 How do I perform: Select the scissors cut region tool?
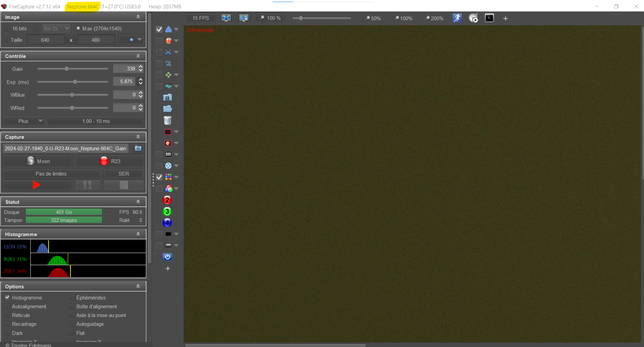click(167, 52)
